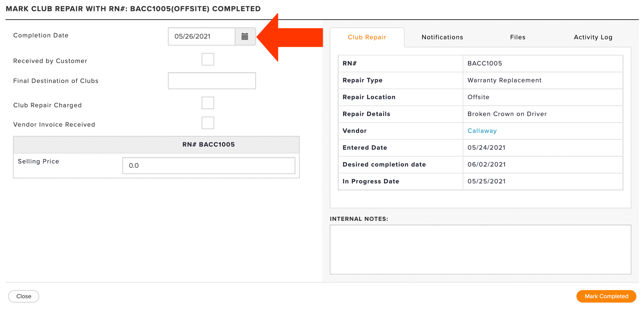Select the Entered Date value 05/24/2021
The height and width of the screenshot is (310, 644).
pyautogui.click(x=486, y=148)
